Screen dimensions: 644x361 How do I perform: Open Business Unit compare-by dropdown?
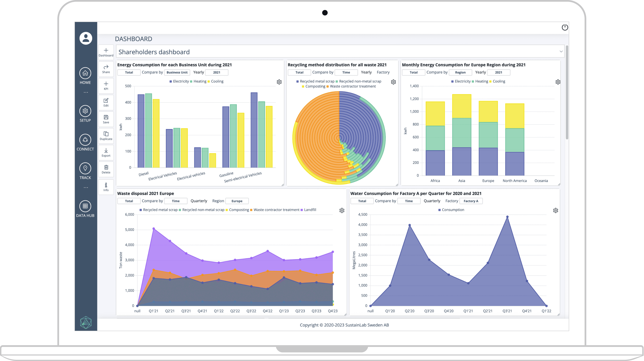coord(177,72)
